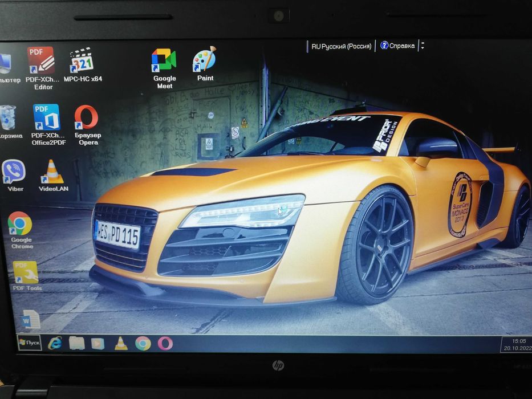Open the media player icon in taskbar

[x=98, y=344]
